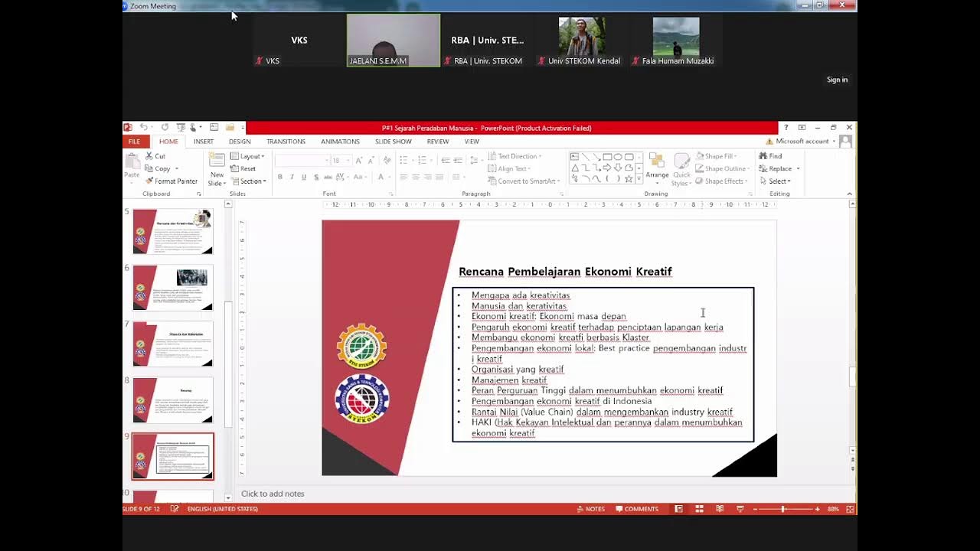Select the right arrow shape
Screen dimensions: 980x551
coord(606,168)
